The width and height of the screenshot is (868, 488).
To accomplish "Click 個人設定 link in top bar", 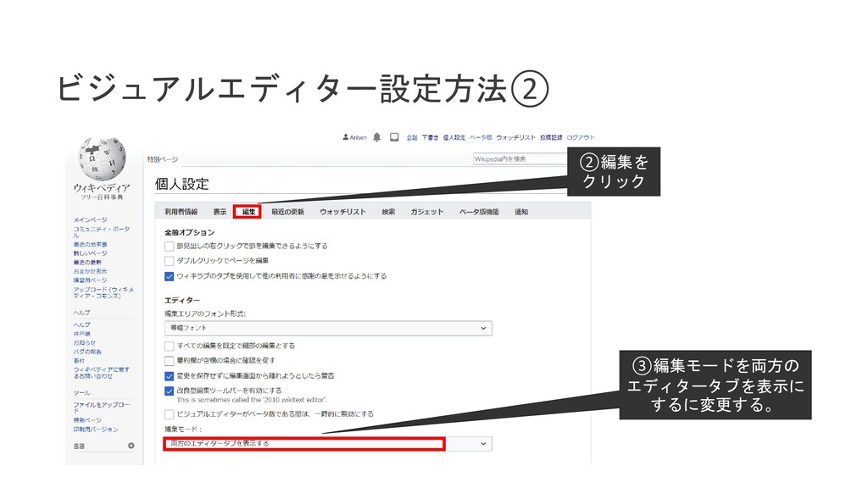I will [454, 137].
